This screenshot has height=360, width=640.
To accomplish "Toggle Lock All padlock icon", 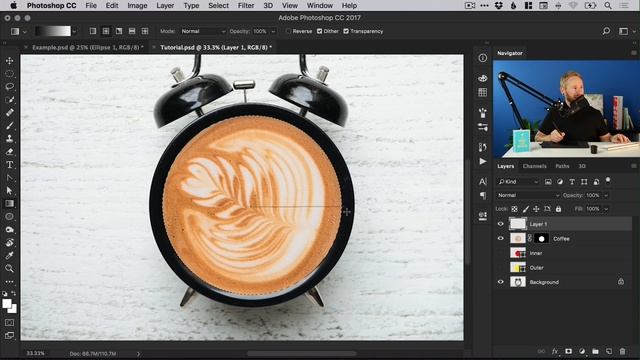I will pos(558,209).
